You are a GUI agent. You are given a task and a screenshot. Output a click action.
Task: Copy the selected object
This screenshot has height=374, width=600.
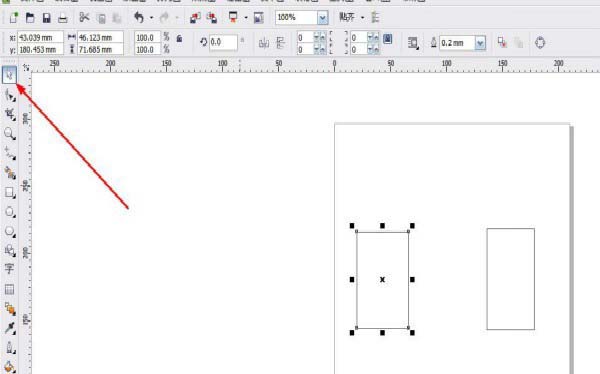(x=101, y=18)
